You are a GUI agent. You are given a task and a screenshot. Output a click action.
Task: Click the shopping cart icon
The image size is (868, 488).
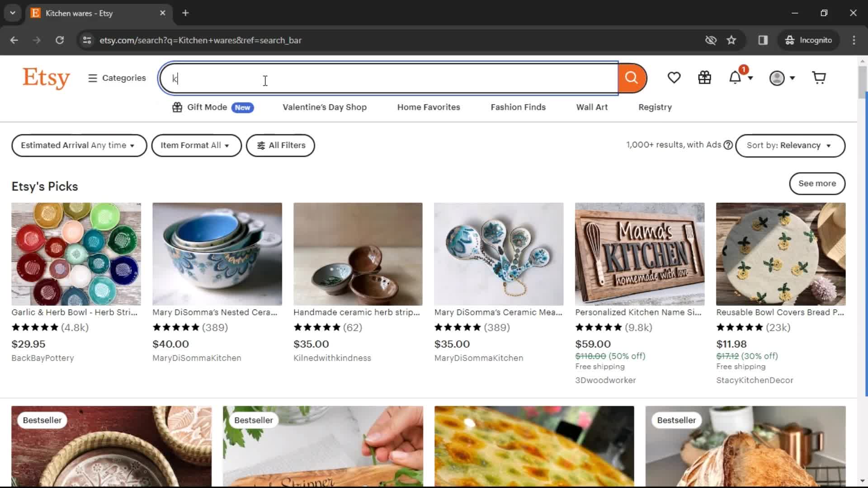(820, 77)
